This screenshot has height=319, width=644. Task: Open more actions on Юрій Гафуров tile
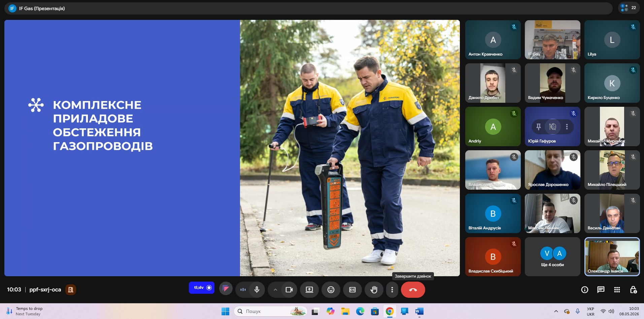coord(567,127)
